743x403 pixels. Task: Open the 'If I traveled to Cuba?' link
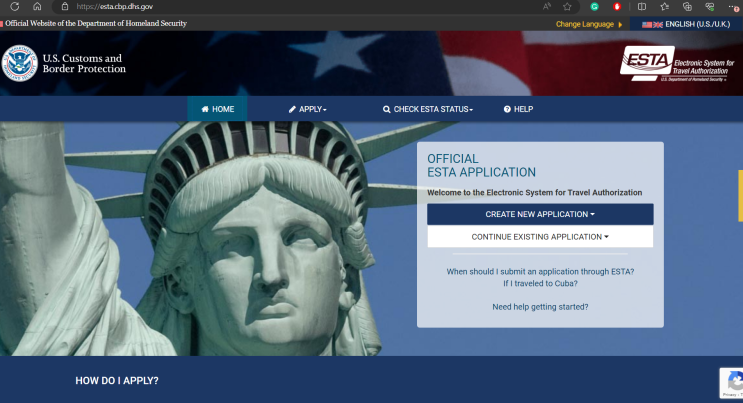point(540,284)
